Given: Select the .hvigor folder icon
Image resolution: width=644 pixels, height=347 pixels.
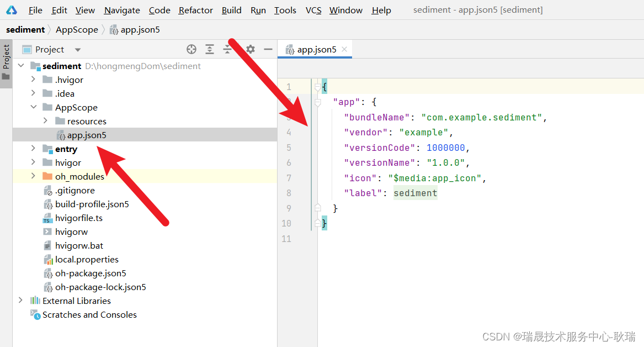Looking at the screenshot, I should [x=47, y=80].
